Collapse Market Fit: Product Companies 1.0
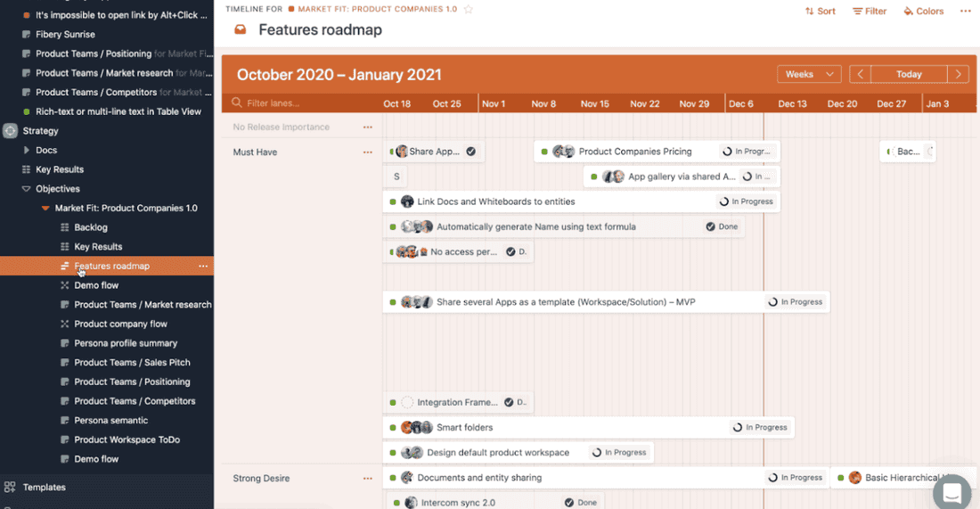Screen dimensions: 980x509 tap(45, 209)
